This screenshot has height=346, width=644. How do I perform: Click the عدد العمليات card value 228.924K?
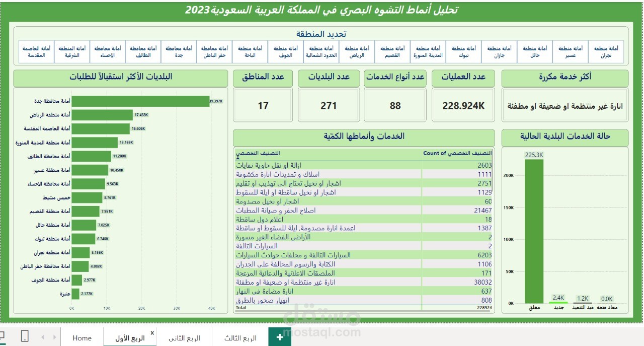pyautogui.click(x=463, y=106)
